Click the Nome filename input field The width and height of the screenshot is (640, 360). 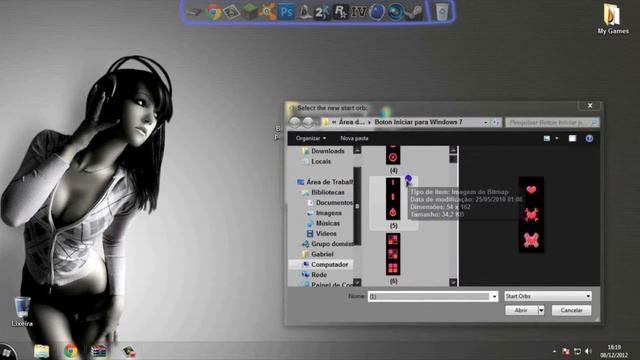coord(429,296)
